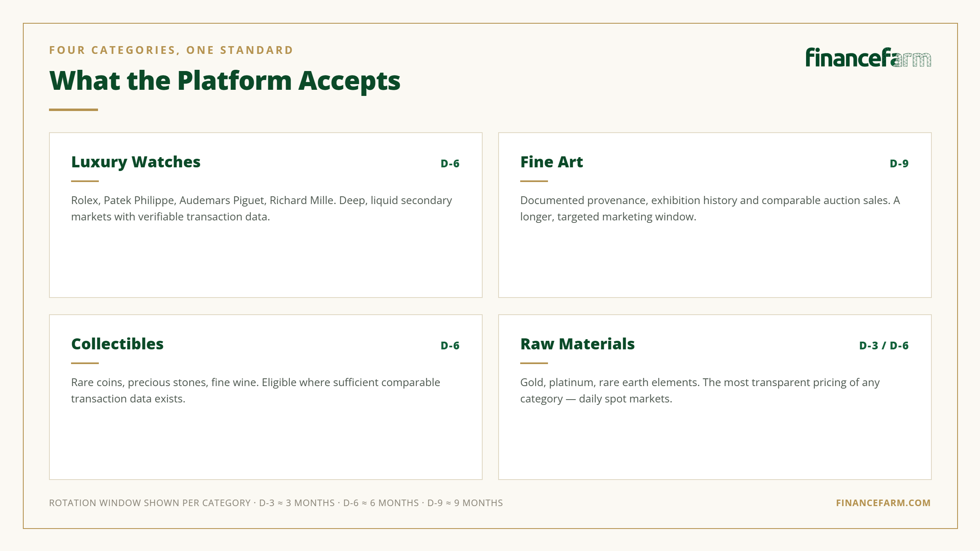Viewport: 980px width, 551px height.
Task: Click the Collectibles card title
Action: point(117,344)
